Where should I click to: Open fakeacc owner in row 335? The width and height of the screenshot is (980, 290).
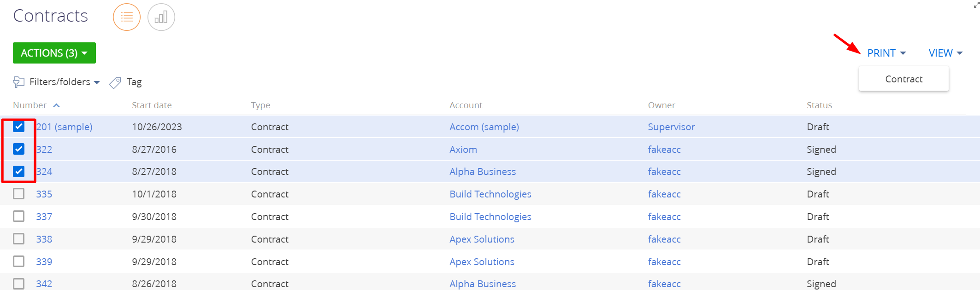(664, 194)
